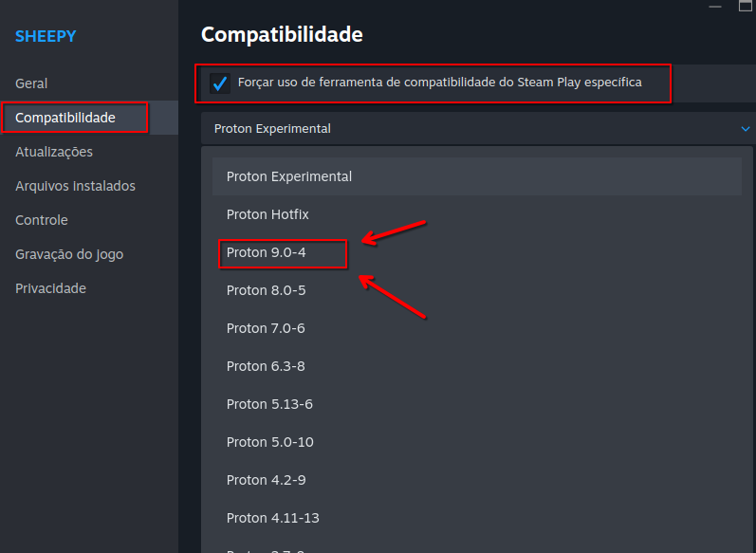The image size is (756, 553).
Task: Open the Controle settings page
Action: pyautogui.click(x=42, y=220)
